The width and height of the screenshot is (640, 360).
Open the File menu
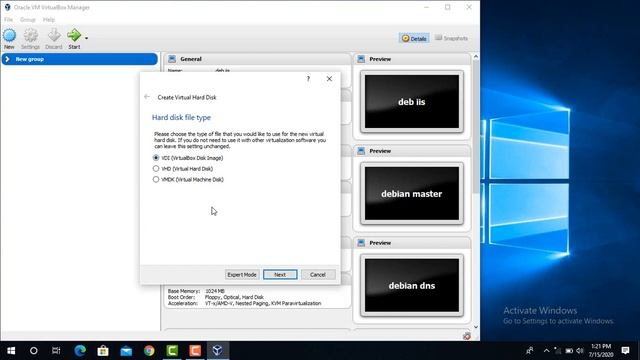click(8, 20)
